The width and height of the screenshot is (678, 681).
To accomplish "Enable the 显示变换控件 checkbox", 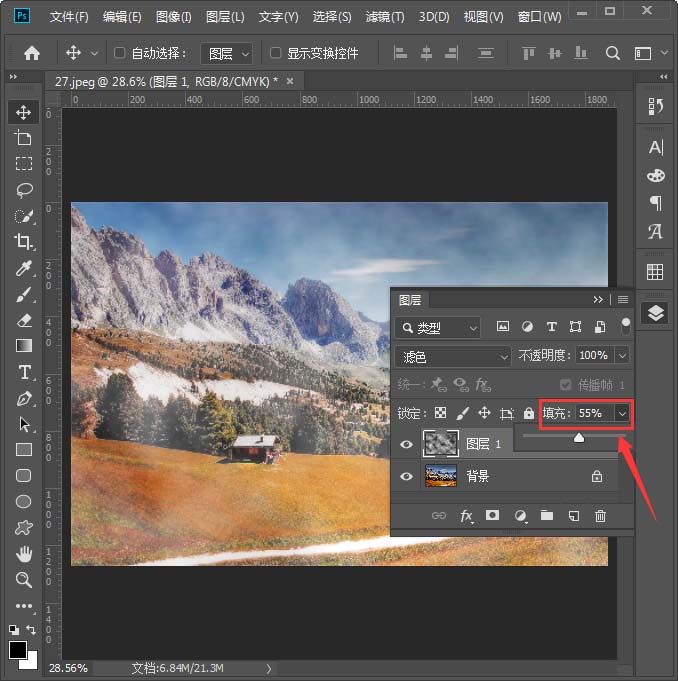I will click(275, 53).
